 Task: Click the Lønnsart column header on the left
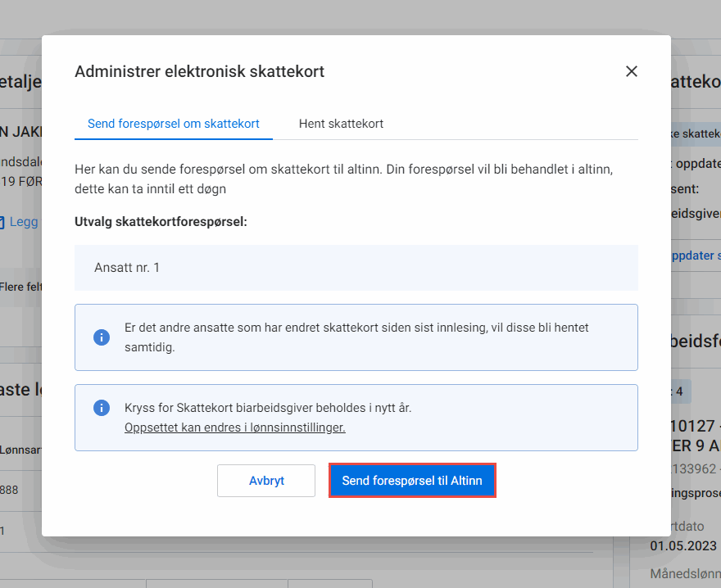click(x=20, y=450)
